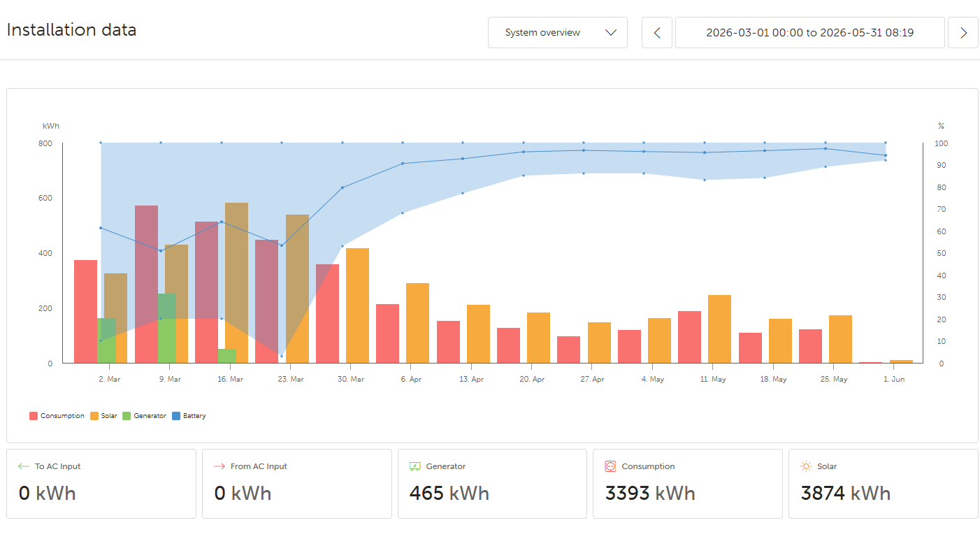Open the System overview dropdown
Screen dimensions: 980x539
click(557, 32)
